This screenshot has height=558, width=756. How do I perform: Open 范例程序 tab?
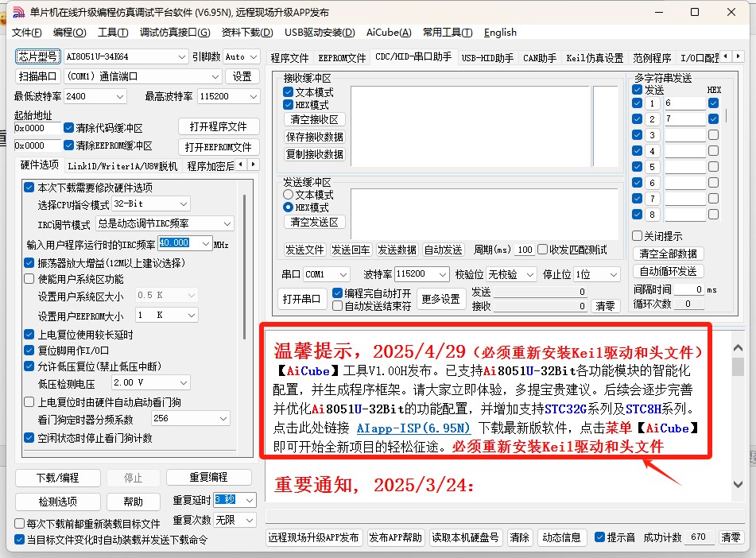(652, 58)
